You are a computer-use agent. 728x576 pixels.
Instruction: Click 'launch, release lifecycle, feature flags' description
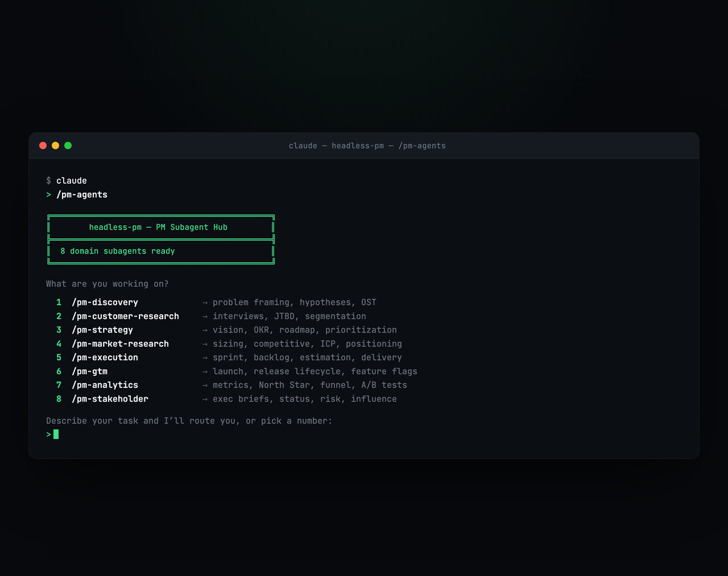(x=315, y=372)
